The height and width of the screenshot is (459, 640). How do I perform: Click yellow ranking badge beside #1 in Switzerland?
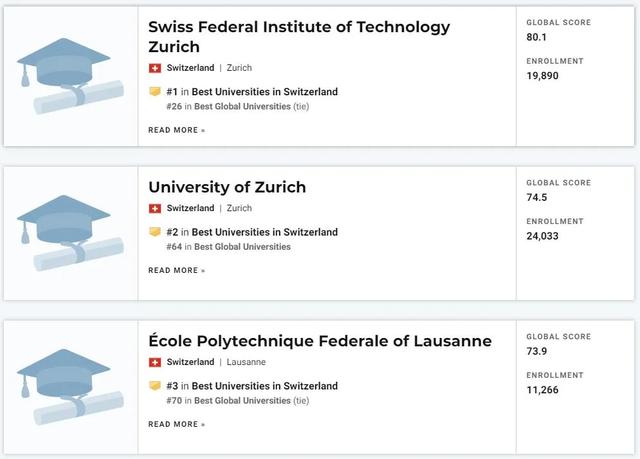point(155,91)
